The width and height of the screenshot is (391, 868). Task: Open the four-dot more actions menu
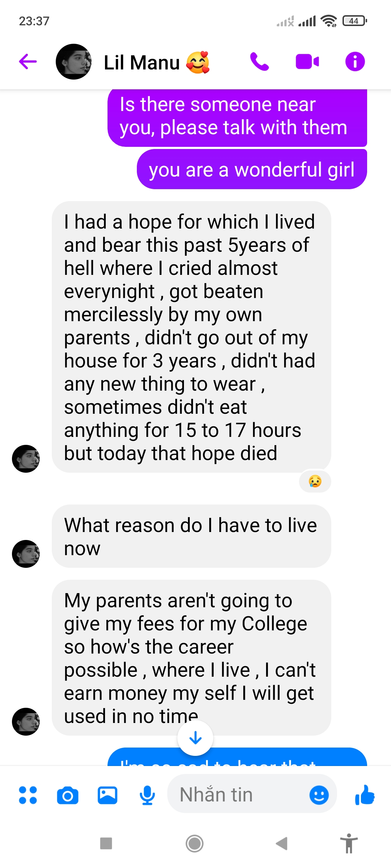click(x=28, y=795)
